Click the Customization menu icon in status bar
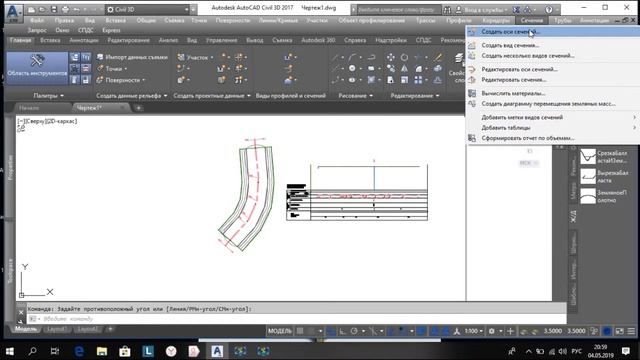Image resolution: width=640 pixels, height=360 pixels. pyautogui.click(x=631, y=331)
